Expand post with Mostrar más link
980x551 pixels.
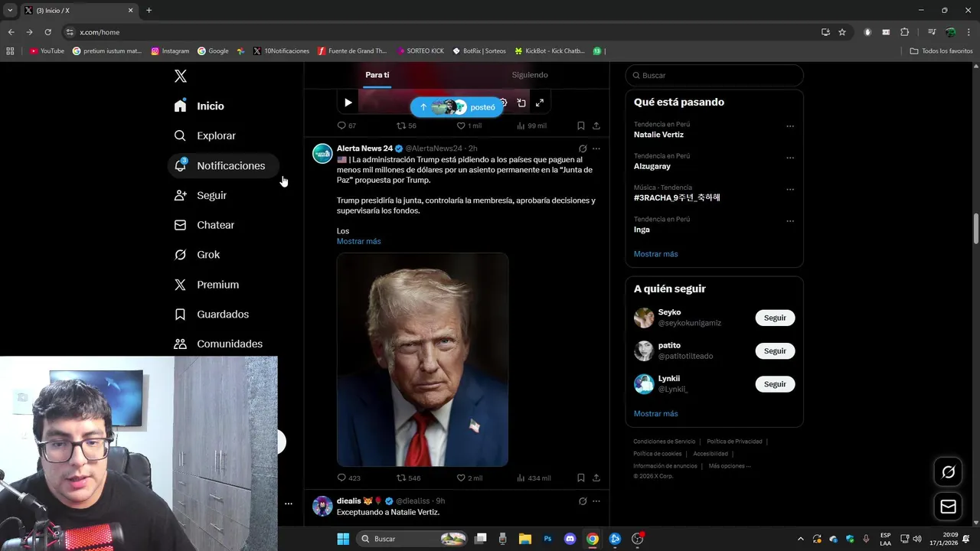358,241
